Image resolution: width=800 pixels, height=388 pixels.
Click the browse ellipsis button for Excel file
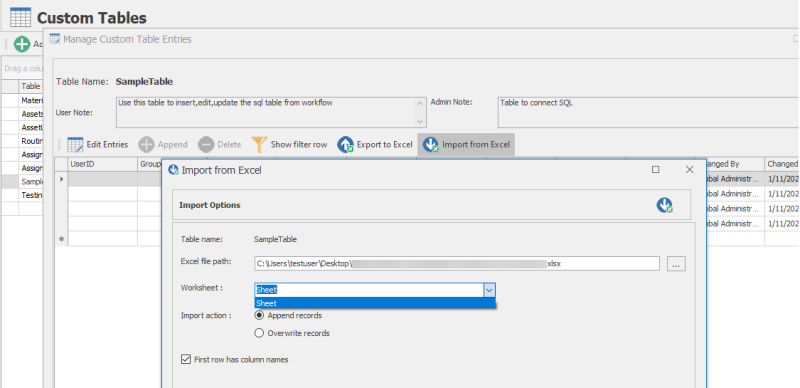tap(676, 264)
